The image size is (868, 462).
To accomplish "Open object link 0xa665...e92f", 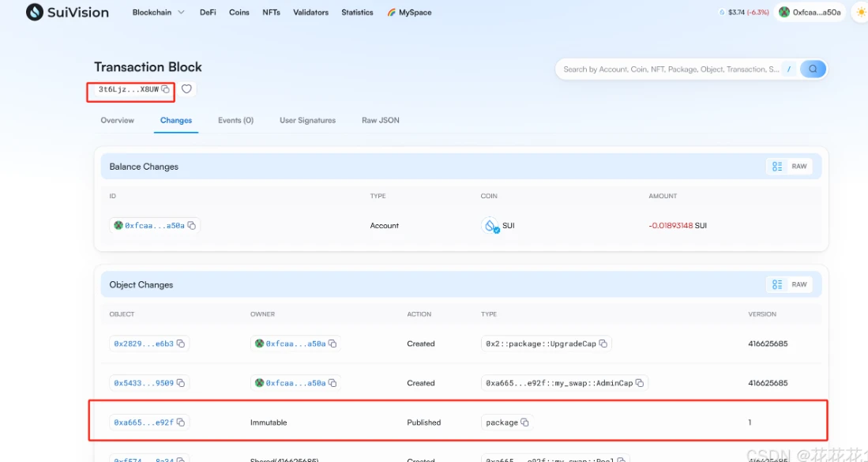I will [144, 423].
